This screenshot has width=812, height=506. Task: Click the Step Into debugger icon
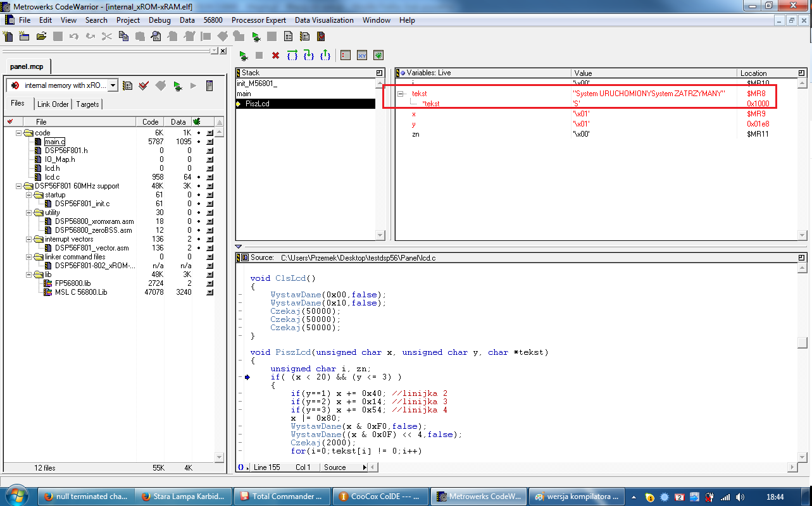308,56
